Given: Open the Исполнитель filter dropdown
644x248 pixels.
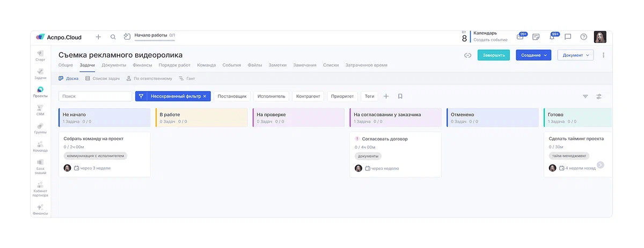Looking at the screenshot, I should (x=271, y=96).
